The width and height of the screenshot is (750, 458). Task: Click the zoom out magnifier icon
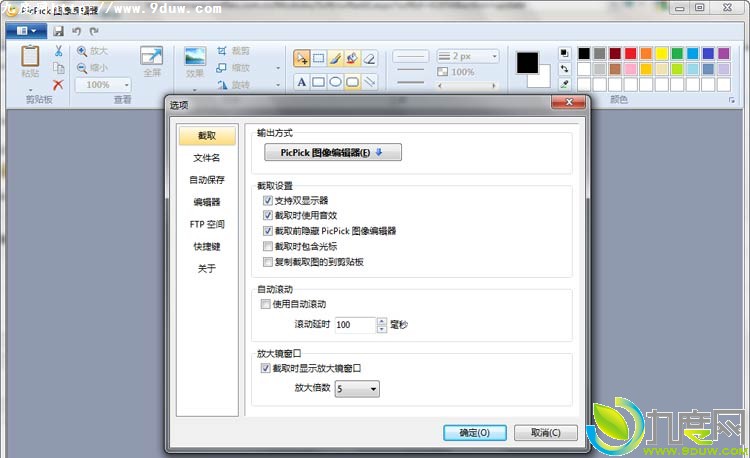(82, 68)
